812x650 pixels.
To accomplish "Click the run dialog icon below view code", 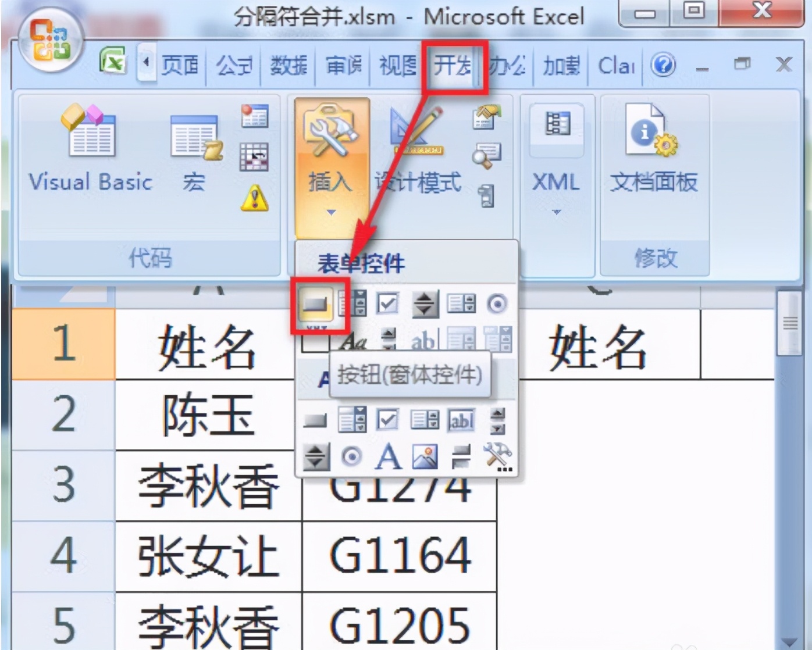I will coord(486,196).
